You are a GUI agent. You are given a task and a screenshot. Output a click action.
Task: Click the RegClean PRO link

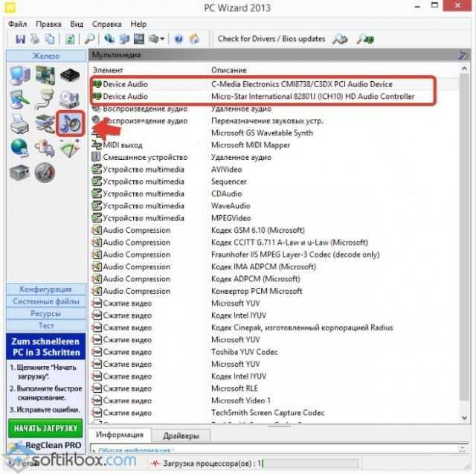(53, 445)
